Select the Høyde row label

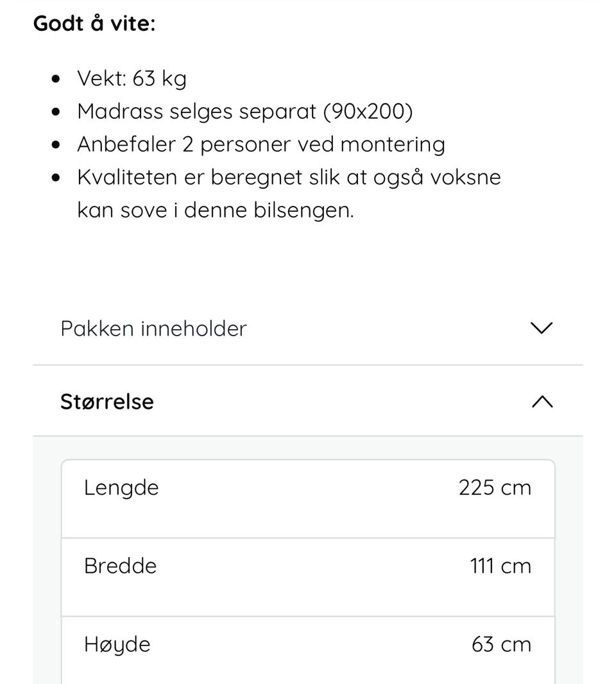tap(117, 644)
